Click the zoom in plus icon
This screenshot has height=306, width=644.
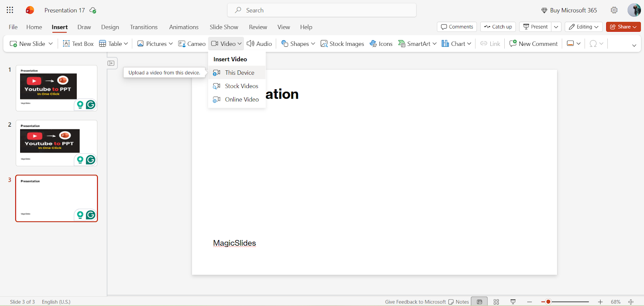click(600, 302)
